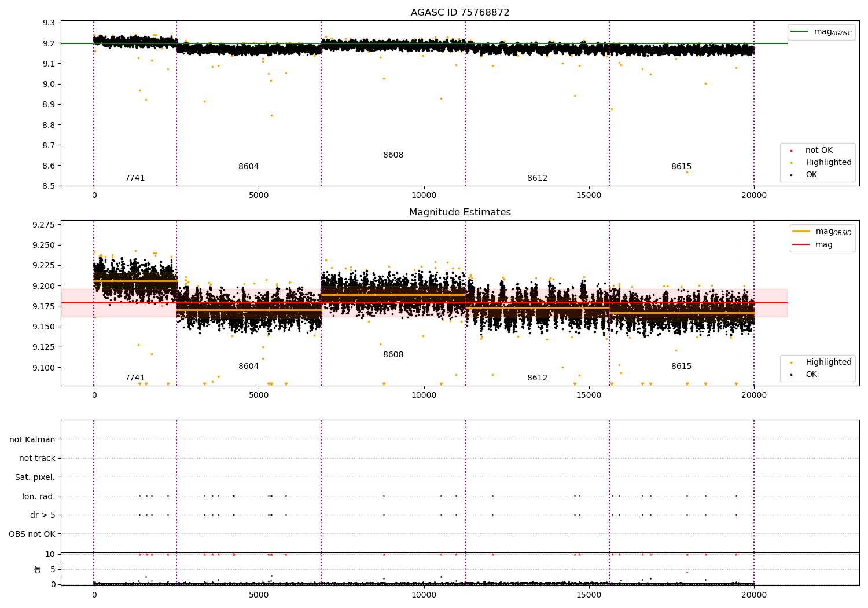Click the 'not track' row label
The image size is (868, 608).
[x=37, y=458]
